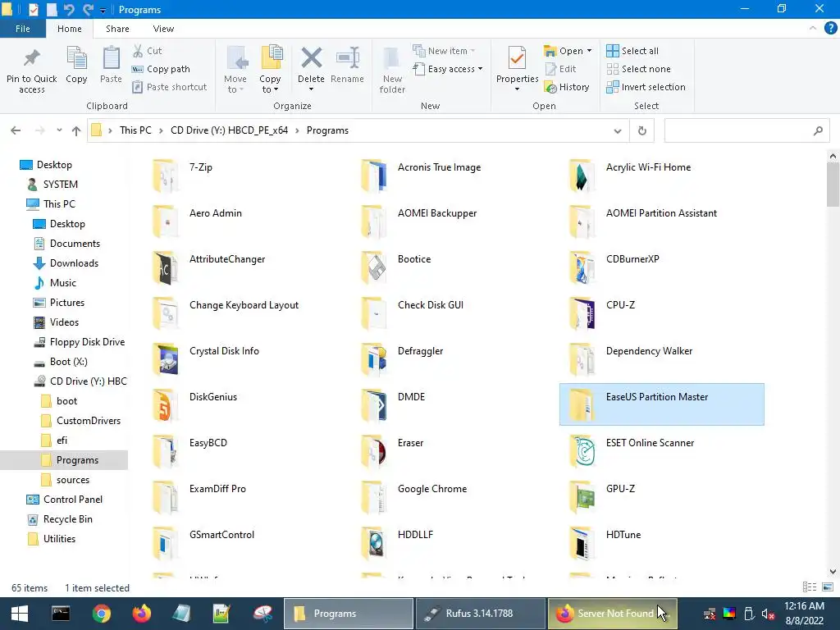Click the muted volume tray icon
Image resolution: width=840 pixels, height=630 pixels.
(x=768, y=614)
